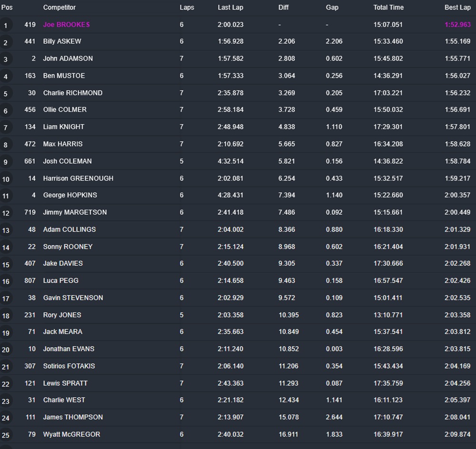Click the position 9 circle badge
This screenshot has width=476, height=449.
[x=6, y=162]
